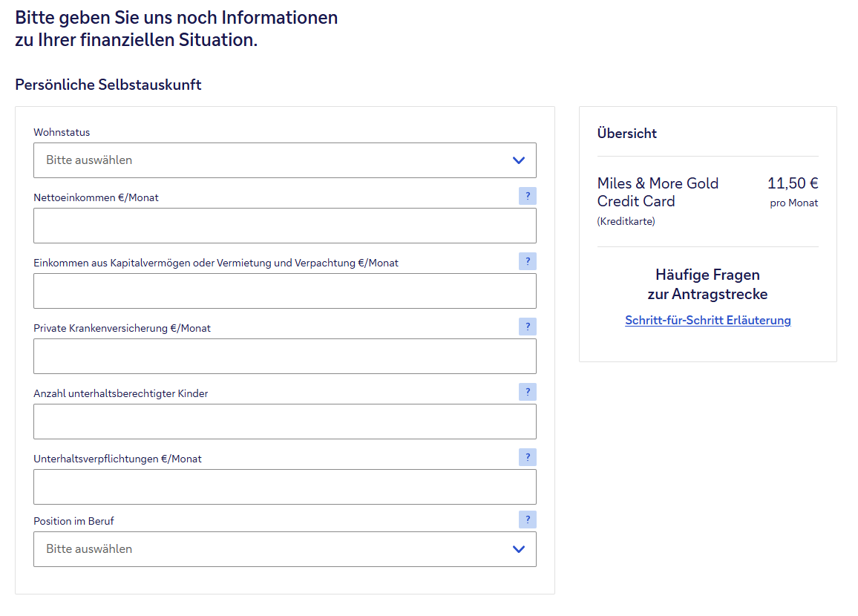Show help tooltip for Unterhaltsverpflichtungen
The height and width of the screenshot is (616, 858).
(x=527, y=457)
